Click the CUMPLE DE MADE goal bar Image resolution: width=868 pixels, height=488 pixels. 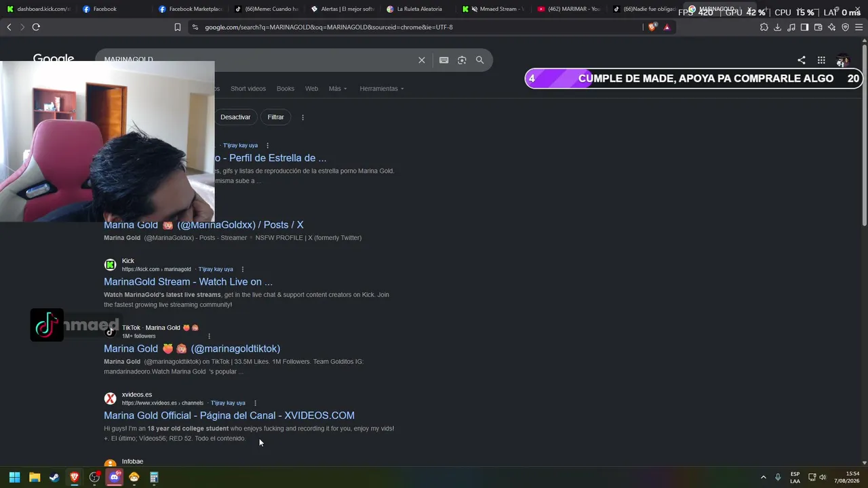click(693, 79)
